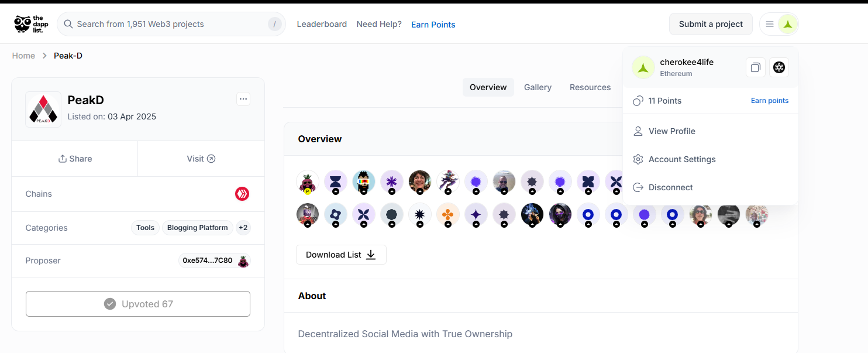This screenshot has width=868, height=353.
Task: Click the Need Help? link
Action: click(379, 24)
